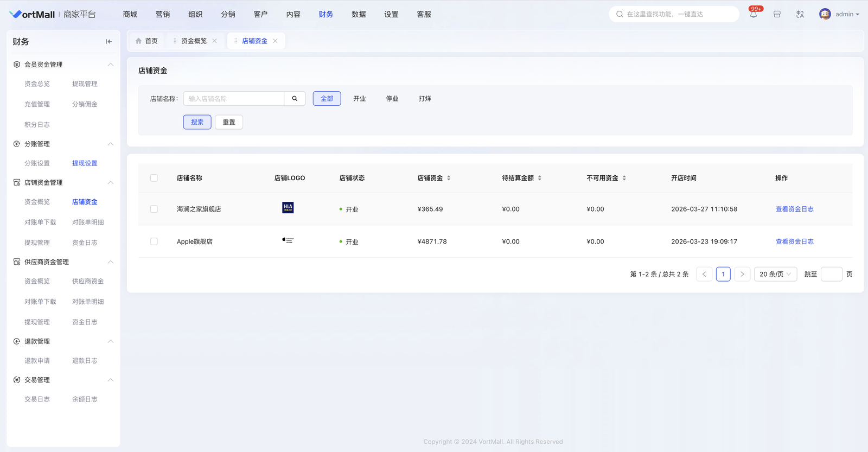Check the 海澜之家旗舰店 row checkbox
Screen dimensions: 868x452
(x=154, y=209)
